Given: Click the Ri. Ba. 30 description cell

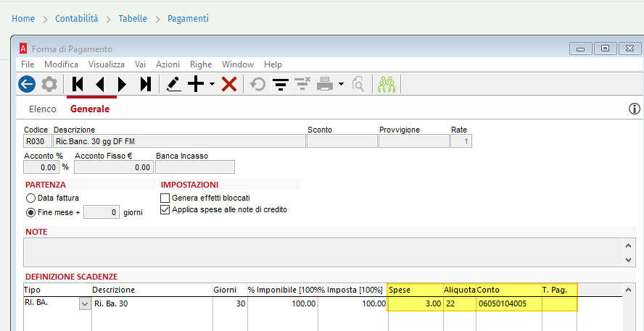Looking at the screenshot, I should tap(152, 304).
